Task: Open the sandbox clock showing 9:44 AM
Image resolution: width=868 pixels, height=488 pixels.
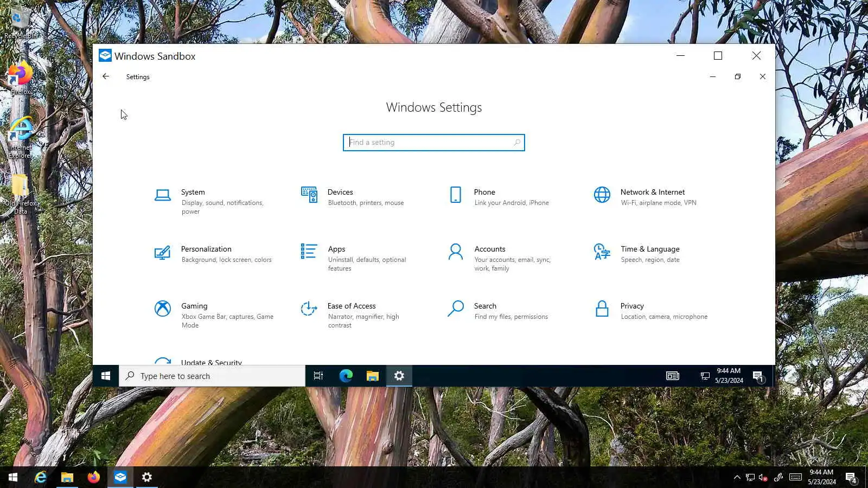Action: coord(729,376)
